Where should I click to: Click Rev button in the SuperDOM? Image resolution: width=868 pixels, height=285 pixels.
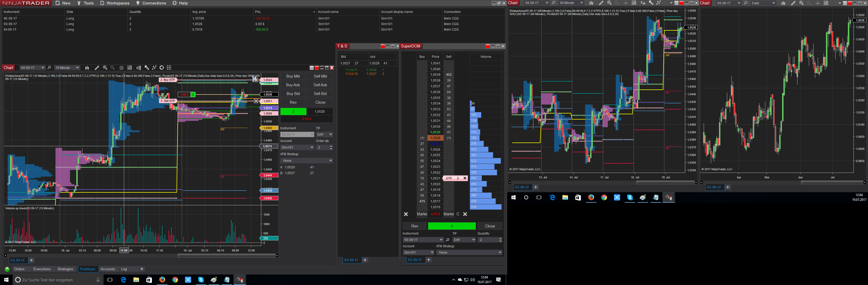pyautogui.click(x=414, y=226)
